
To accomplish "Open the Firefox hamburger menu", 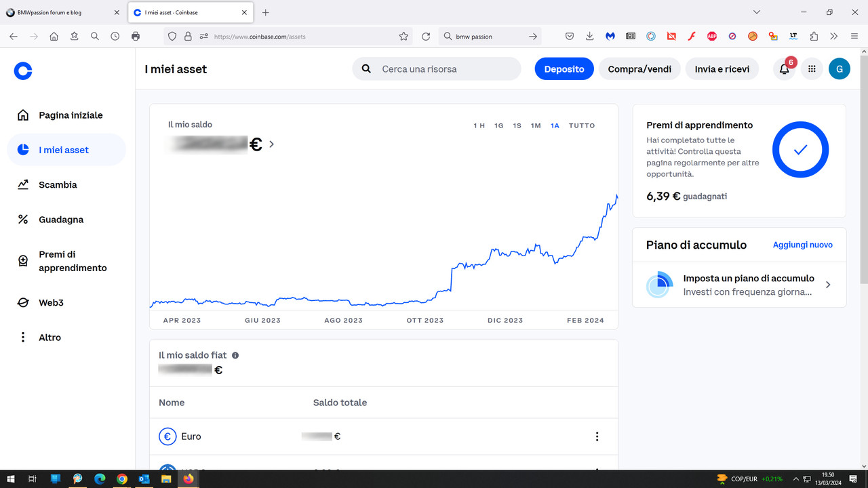I will [x=854, y=37].
